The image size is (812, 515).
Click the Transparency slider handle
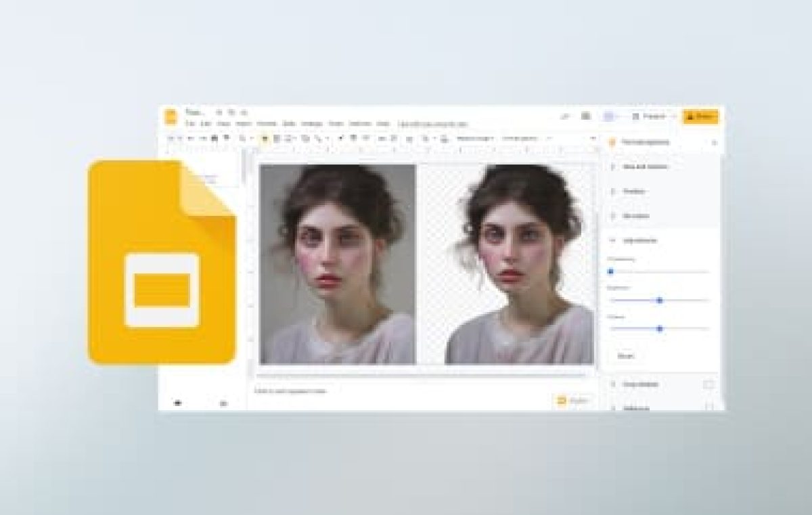(610, 271)
